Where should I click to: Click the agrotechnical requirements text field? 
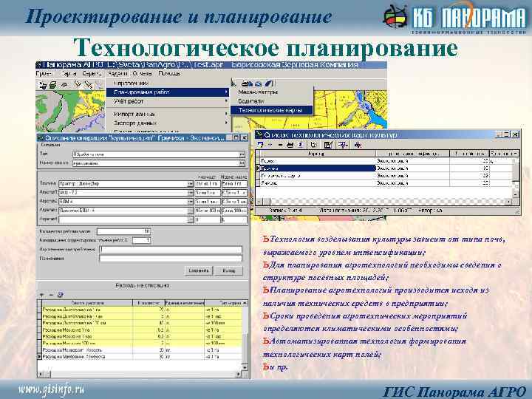click(x=171, y=250)
